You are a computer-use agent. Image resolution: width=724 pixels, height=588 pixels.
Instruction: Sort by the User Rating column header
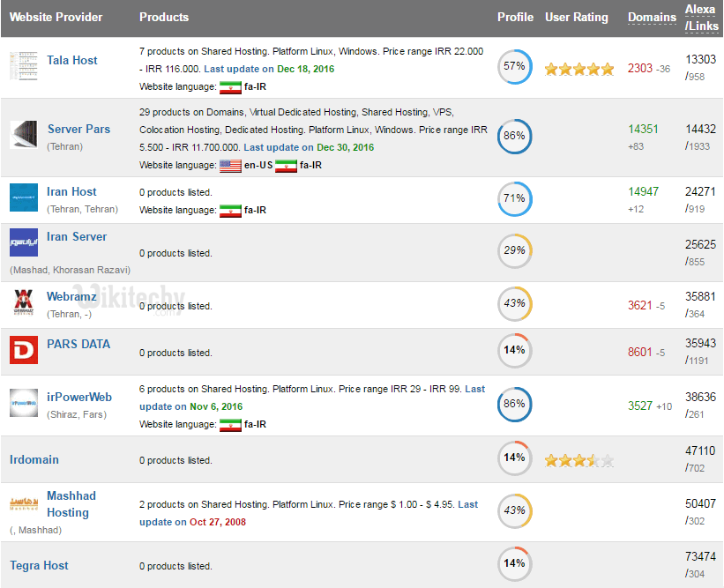577,18
